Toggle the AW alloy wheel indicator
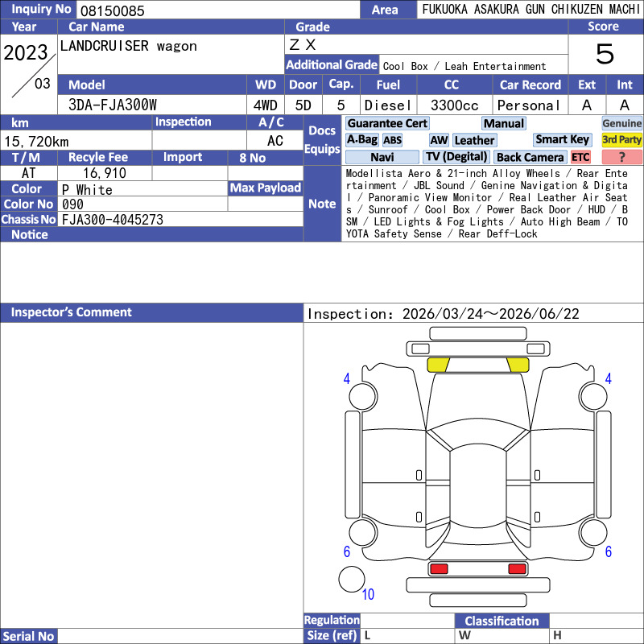Viewport: 644px width, 644px height. pos(439,140)
